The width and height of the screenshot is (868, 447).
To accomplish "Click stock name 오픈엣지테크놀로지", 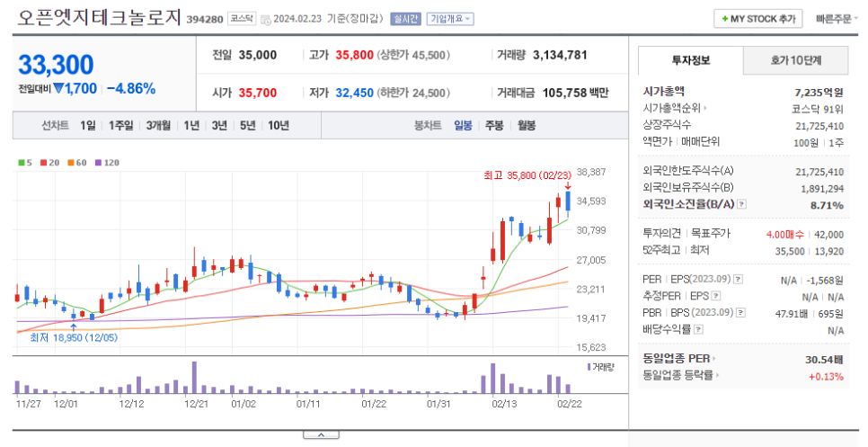I will pos(99,18).
